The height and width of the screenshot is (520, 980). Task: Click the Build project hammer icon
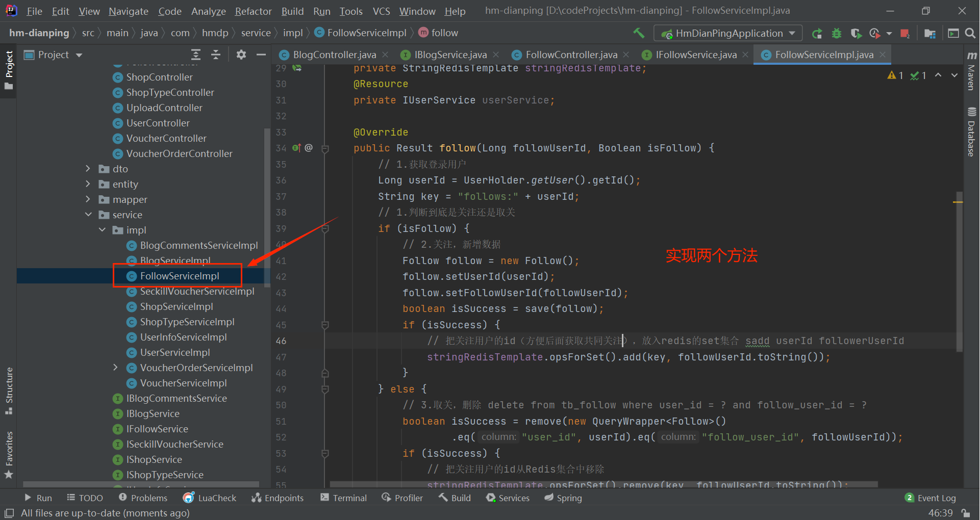(639, 33)
